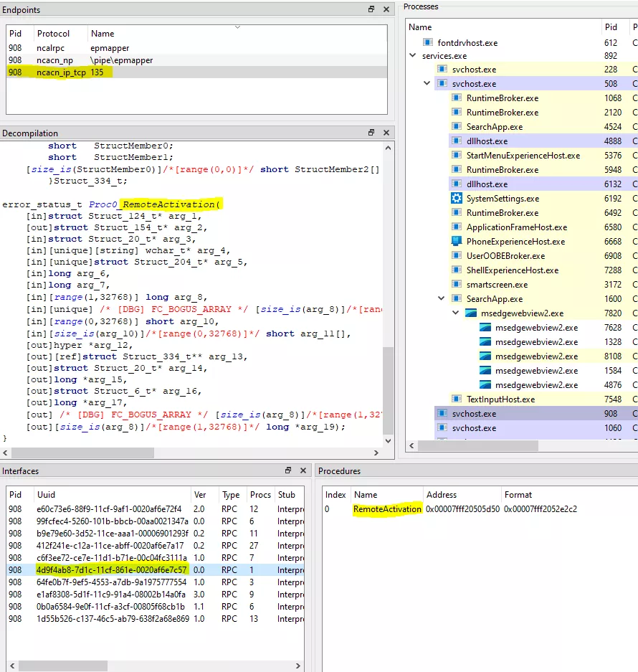Click the TextInputHost.exe process icon
This screenshot has height=672, width=638.
[457, 399]
